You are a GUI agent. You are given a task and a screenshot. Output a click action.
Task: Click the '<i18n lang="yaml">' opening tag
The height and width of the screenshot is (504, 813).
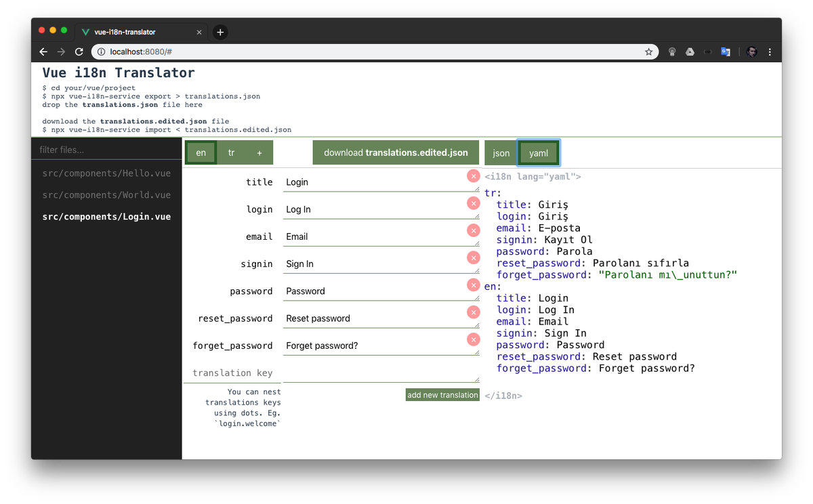(533, 177)
